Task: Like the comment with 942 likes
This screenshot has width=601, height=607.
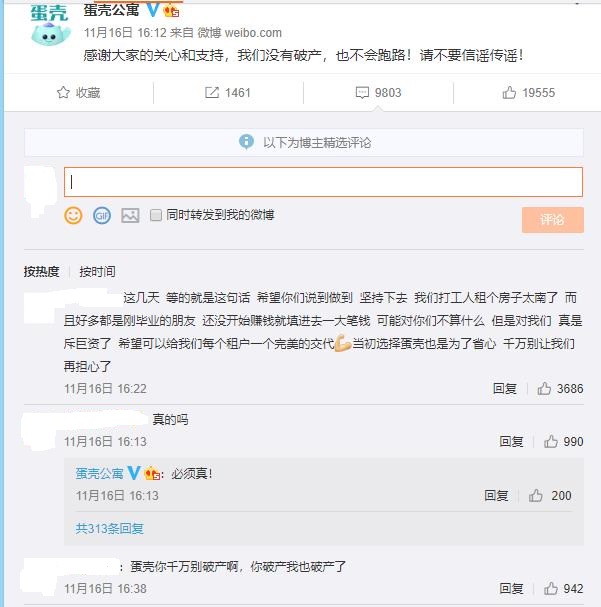Action: coord(551,588)
